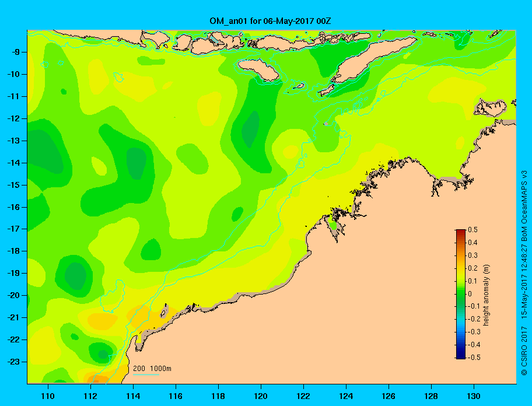This screenshot has height=406, width=532.
Task: Click latitude label "-23" on left axis
Action: click(13, 362)
